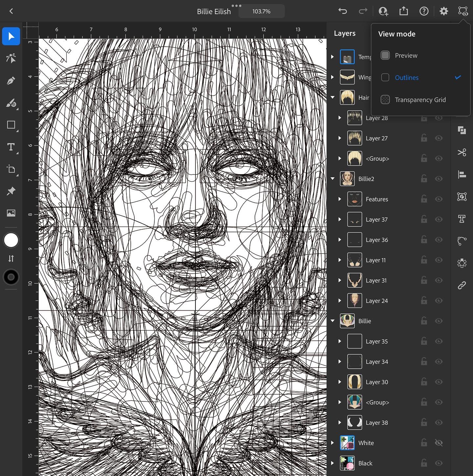Click the 103.7% zoom level button

pyautogui.click(x=261, y=11)
